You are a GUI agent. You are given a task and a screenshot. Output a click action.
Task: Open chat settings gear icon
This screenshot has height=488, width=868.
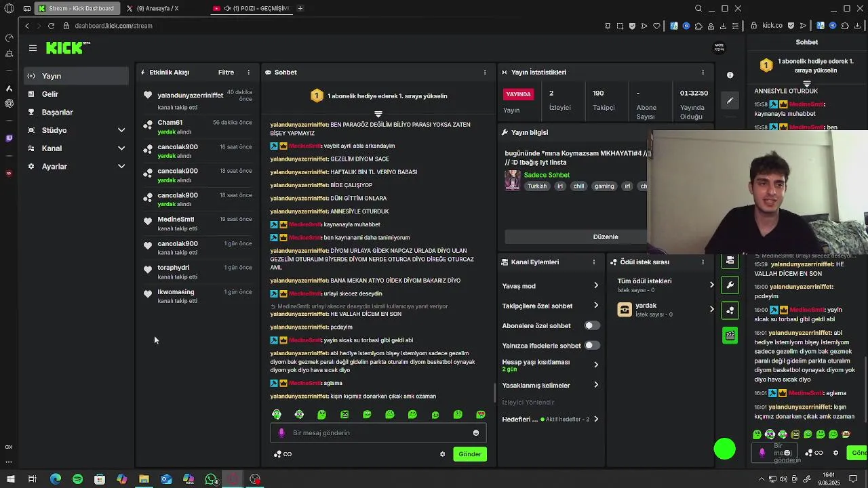(x=442, y=454)
